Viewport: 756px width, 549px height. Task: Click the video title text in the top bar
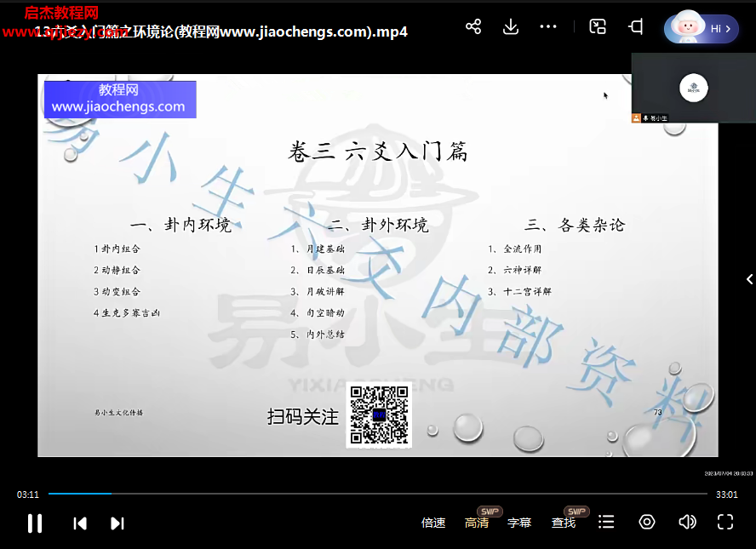click(x=221, y=31)
